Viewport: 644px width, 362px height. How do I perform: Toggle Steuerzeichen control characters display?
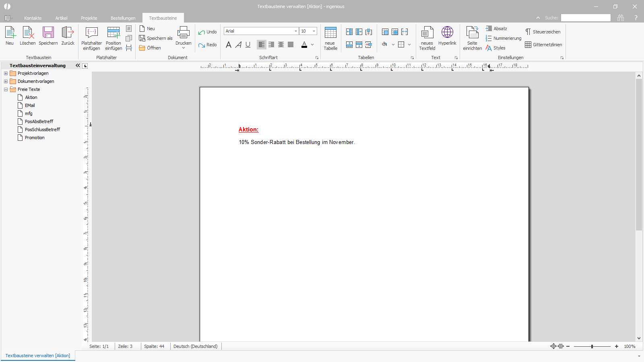click(x=543, y=32)
